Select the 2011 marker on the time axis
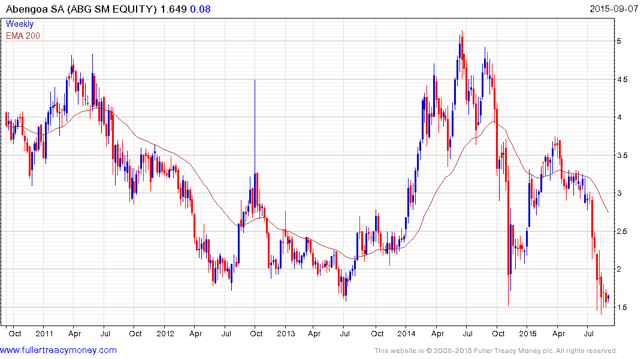The image size is (644, 359). tap(45, 333)
